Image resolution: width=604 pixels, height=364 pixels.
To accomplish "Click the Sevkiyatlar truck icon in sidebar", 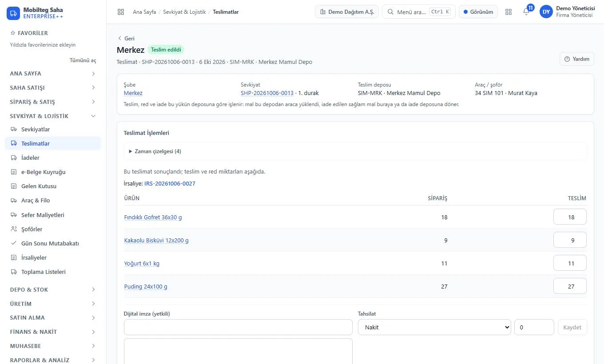I will coord(13,130).
